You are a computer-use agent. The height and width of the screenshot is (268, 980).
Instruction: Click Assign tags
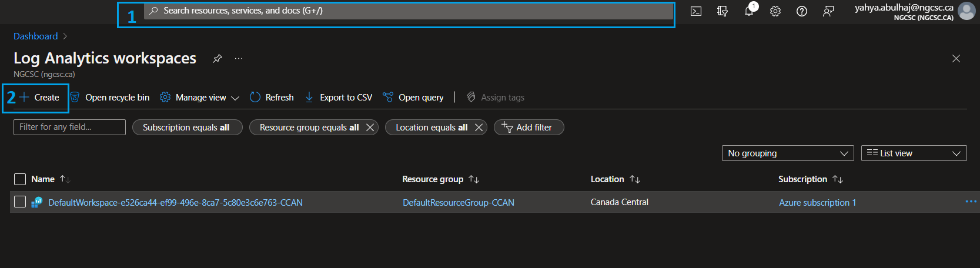pos(496,98)
